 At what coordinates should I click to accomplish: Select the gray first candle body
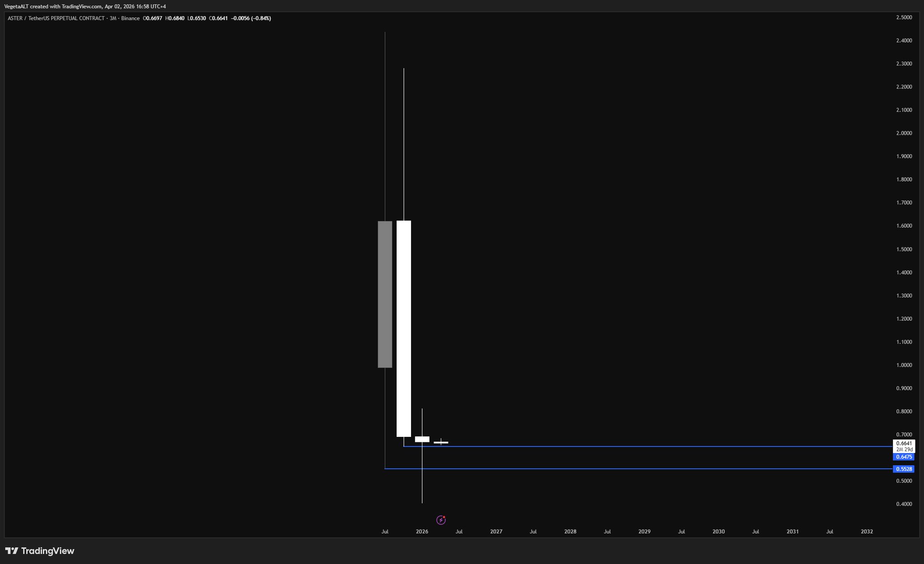385,294
